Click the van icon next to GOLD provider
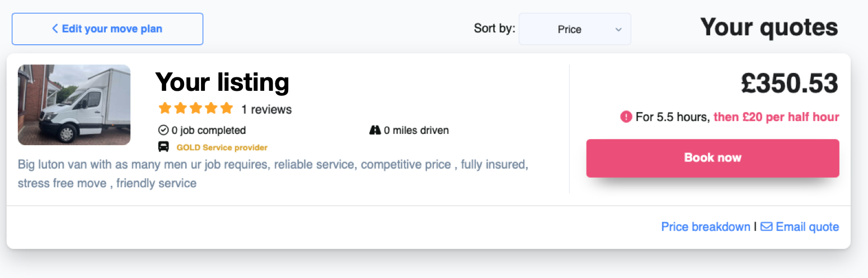This screenshot has width=868, height=278. tap(164, 147)
